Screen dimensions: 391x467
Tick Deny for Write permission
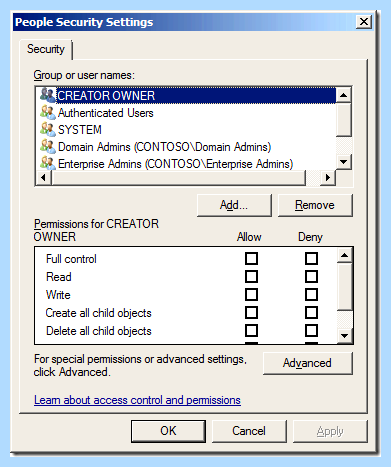[311, 294]
